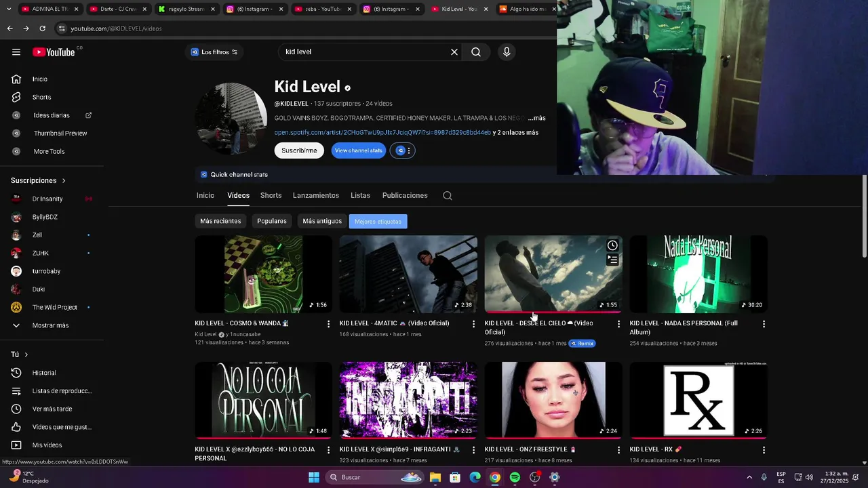Switch to the Publicaciones tab

[x=405, y=195]
